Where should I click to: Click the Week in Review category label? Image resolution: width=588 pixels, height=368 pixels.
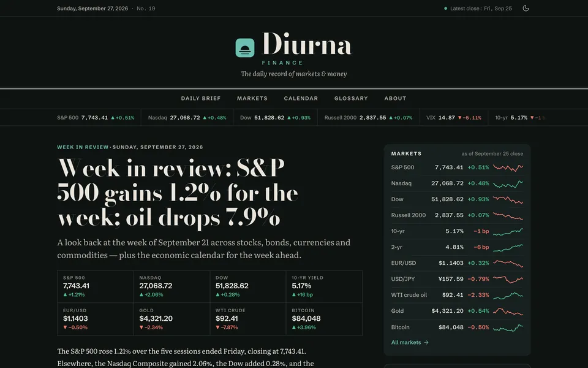coord(83,147)
